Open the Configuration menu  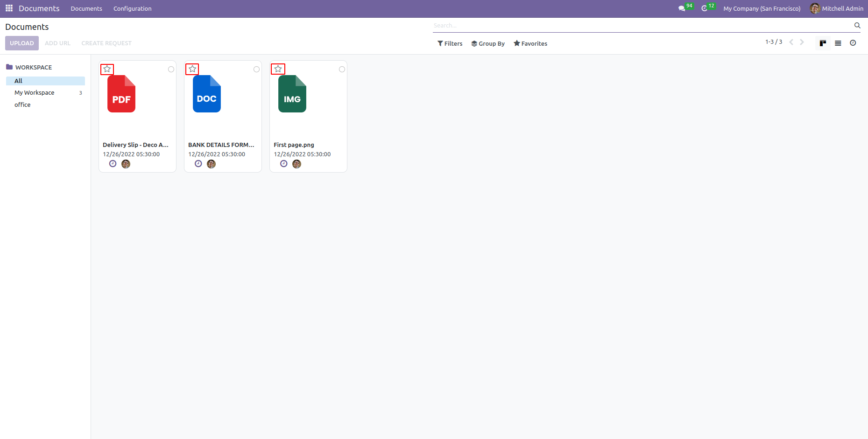(133, 8)
